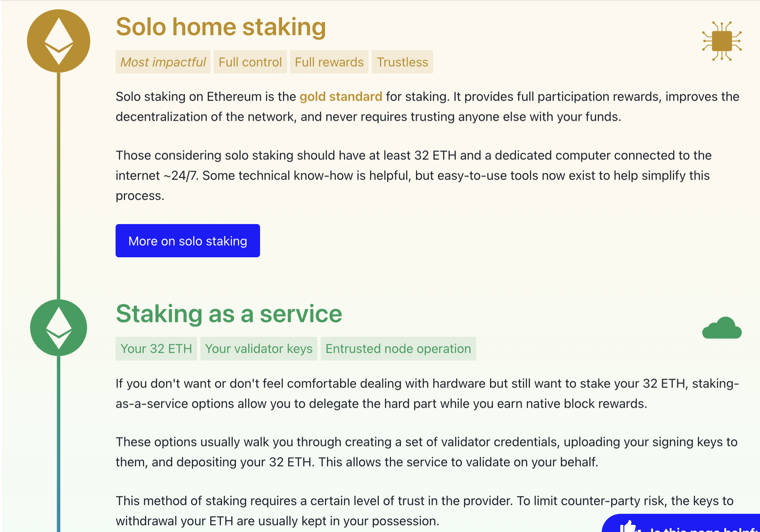Click the gold computer chip icon
The image size is (760, 532).
tap(722, 41)
